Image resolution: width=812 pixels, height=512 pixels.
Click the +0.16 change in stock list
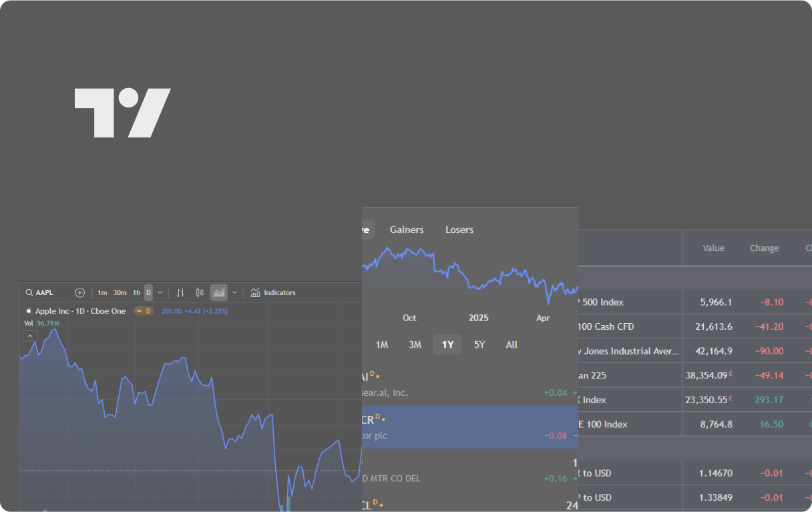point(556,478)
